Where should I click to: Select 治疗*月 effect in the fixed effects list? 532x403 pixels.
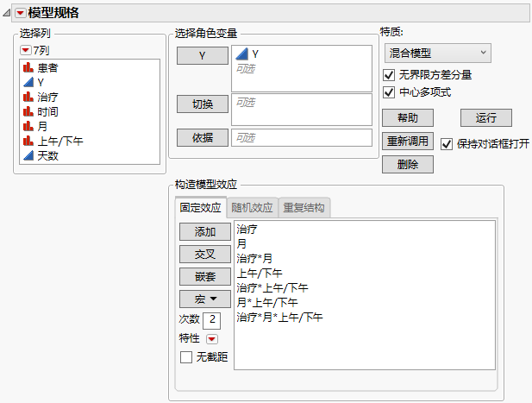[x=254, y=259]
